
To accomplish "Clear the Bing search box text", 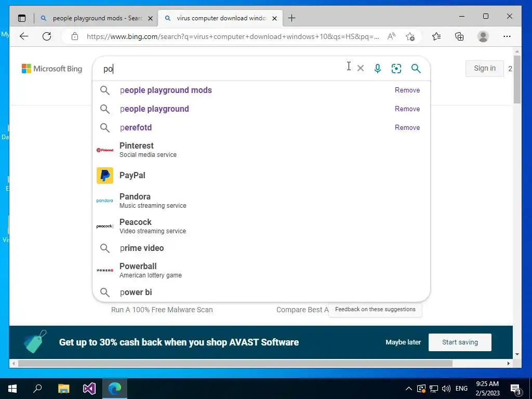I will pos(361,68).
